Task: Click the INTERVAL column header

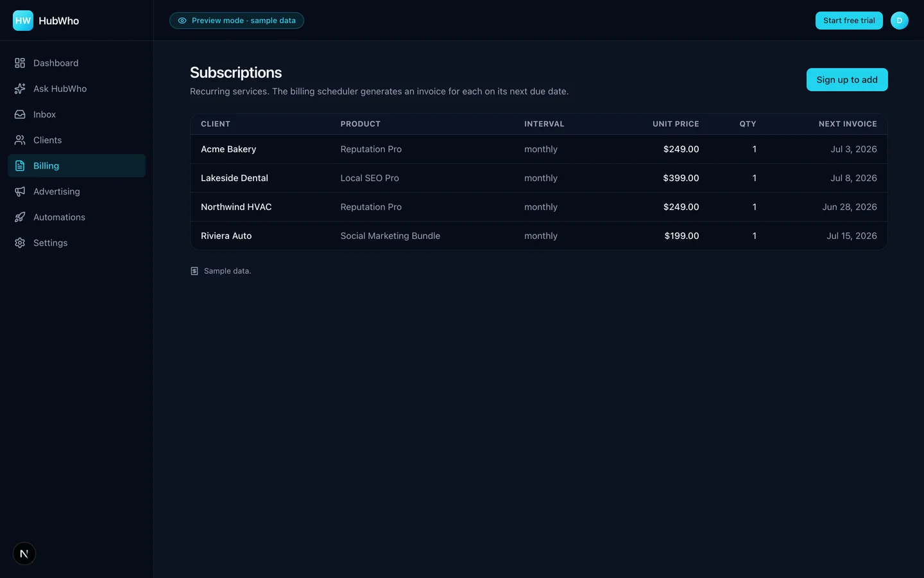Action: [544, 124]
